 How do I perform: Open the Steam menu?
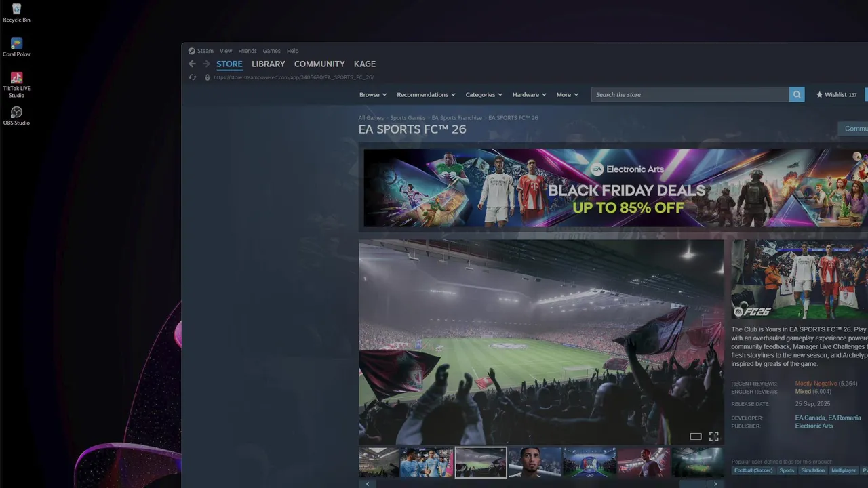tap(205, 51)
